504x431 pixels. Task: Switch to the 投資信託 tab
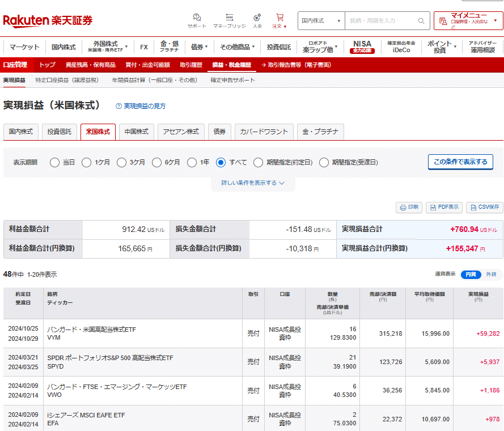pos(60,132)
